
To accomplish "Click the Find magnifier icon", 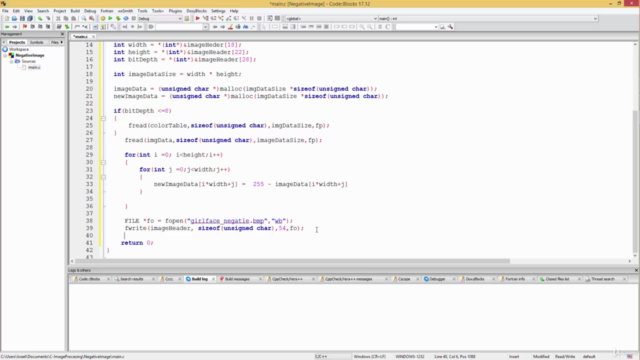I will pos(84,18).
